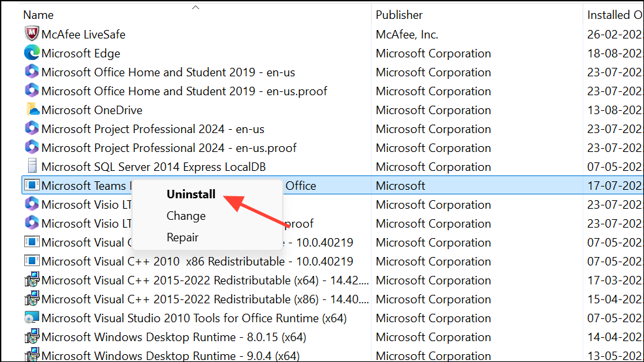Choose Change from the context menu
Screen dimensions: 644x362
tap(186, 216)
